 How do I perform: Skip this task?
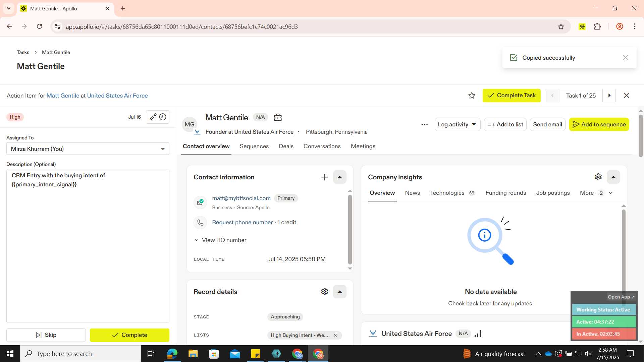click(x=46, y=335)
